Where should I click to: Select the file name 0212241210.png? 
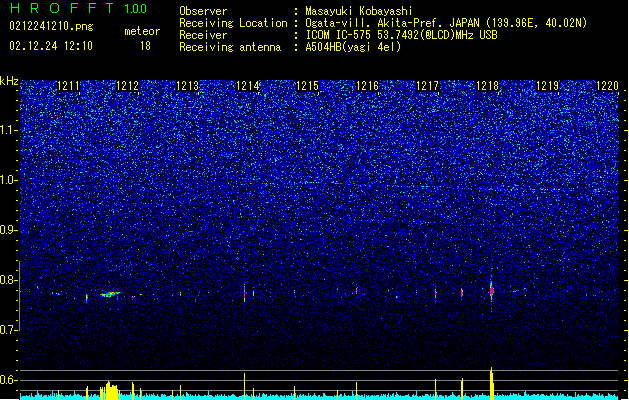(x=51, y=26)
